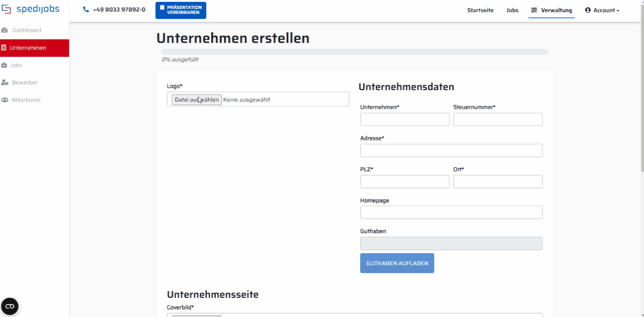Image resolution: width=644 pixels, height=317 pixels.
Task: Click the Jobs briefcase icon in sidebar
Action: point(4,65)
